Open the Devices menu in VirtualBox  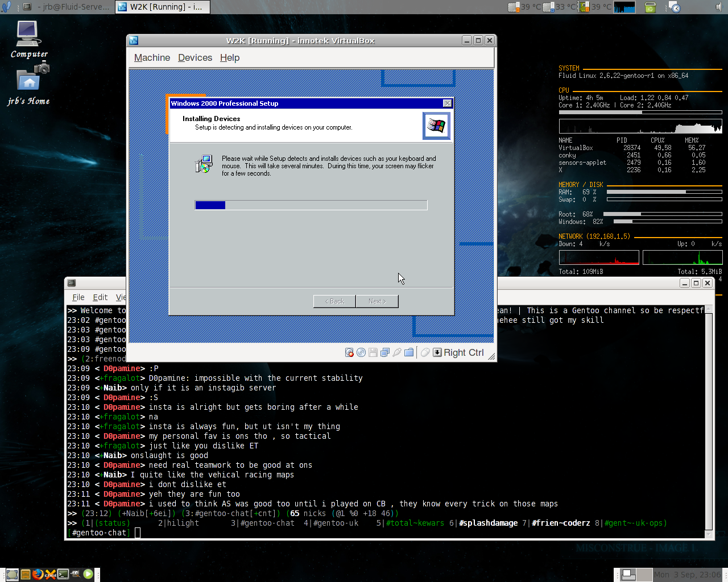195,57
